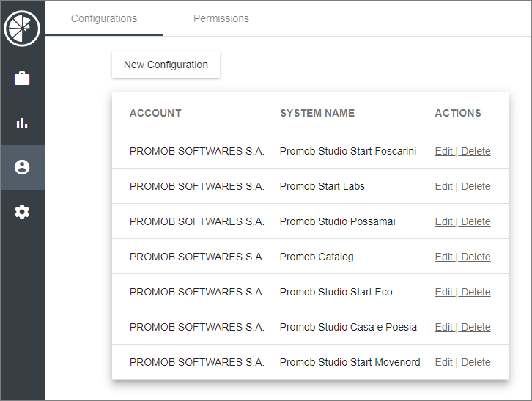Select system name Promob Studio Possamai
The height and width of the screenshot is (401, 532).
click(x=337, y=221)
